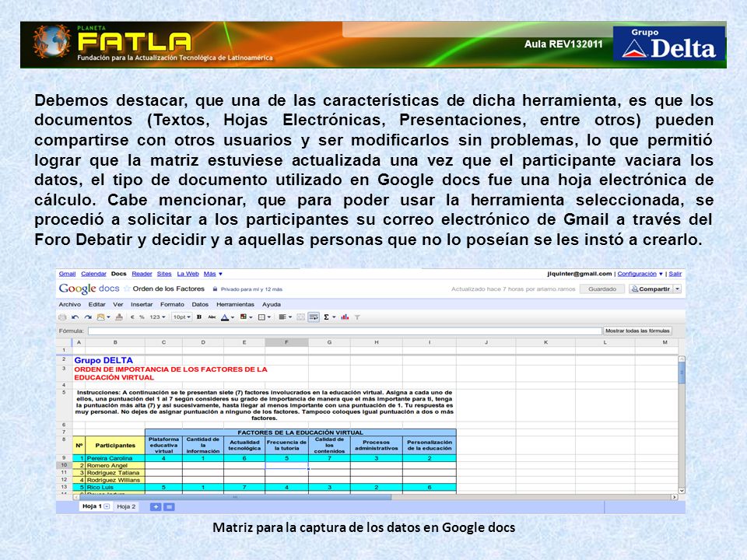Open the Ver menu
This screenshot has width=747, height=560.
117,304
